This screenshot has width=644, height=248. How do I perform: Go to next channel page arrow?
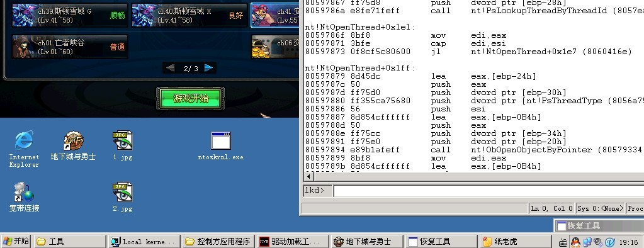tap(209, 68)
